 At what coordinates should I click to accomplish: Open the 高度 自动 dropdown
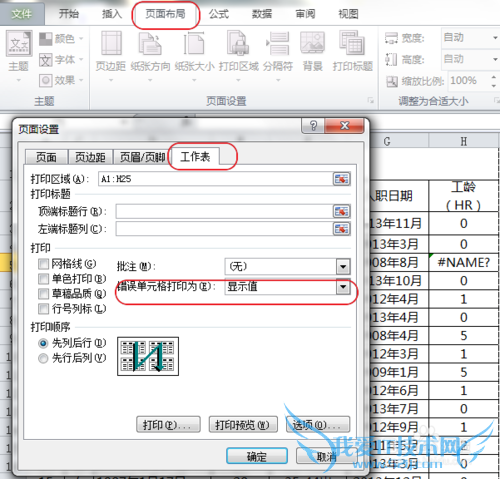click(x=495, y=59)
